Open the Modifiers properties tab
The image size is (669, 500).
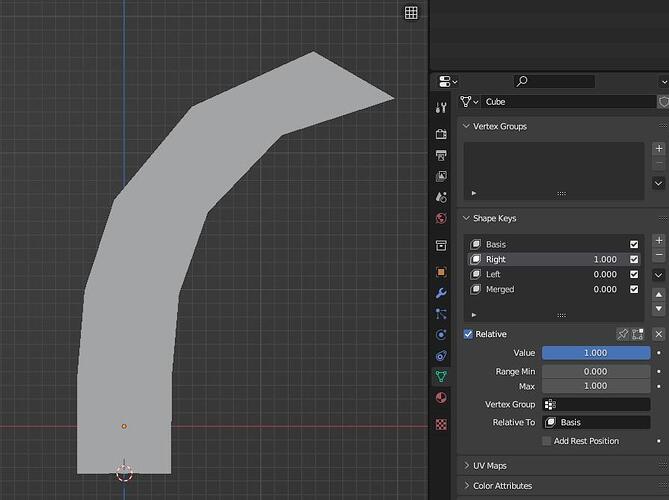point(441,293)
